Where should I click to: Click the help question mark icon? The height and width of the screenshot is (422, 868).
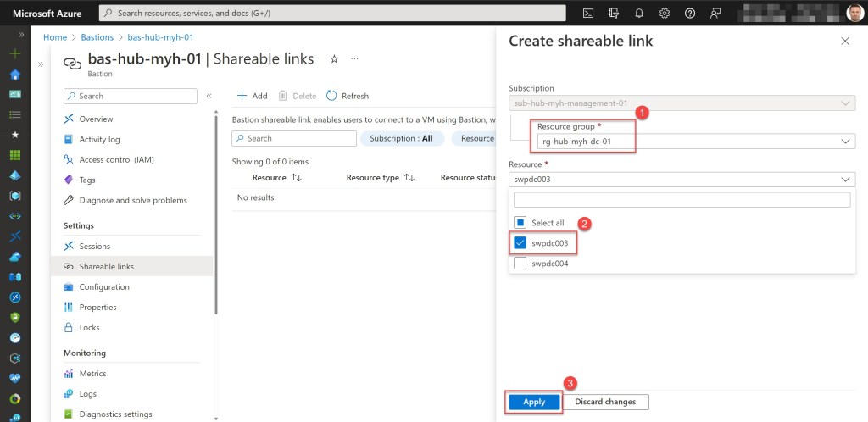(690, 13)
